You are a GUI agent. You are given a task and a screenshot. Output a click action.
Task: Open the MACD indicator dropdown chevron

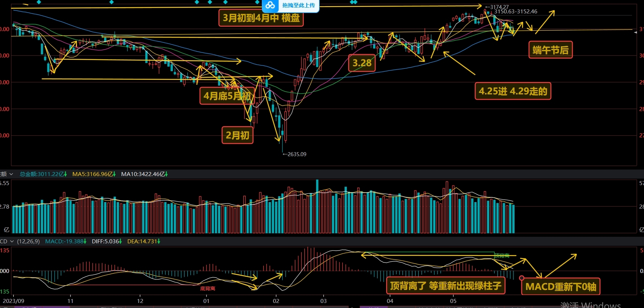tap(12, 241)
